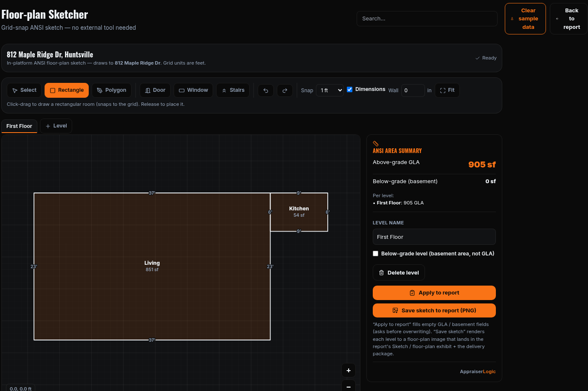The height and width of the screenshot is (391, 588).
Task: Click the Kitchen top 9' dimension
Action: tap(299, 193)
